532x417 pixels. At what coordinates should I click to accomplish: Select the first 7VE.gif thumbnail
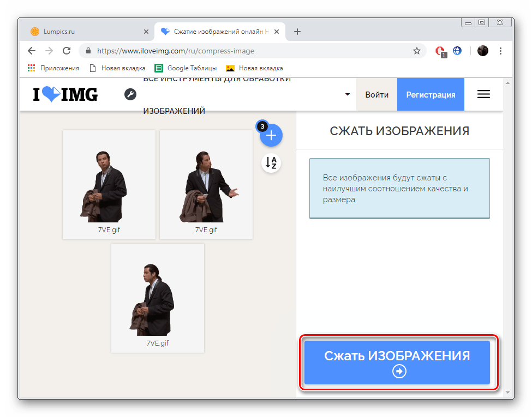[x=109, y=185]
